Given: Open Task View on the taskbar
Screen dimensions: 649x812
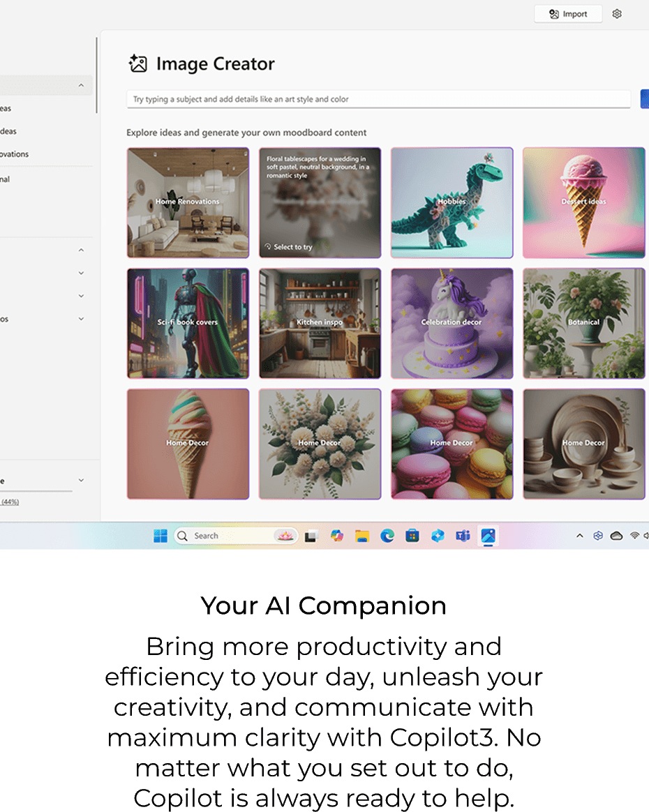Looking at the screenshot, I should click(311, 536).
